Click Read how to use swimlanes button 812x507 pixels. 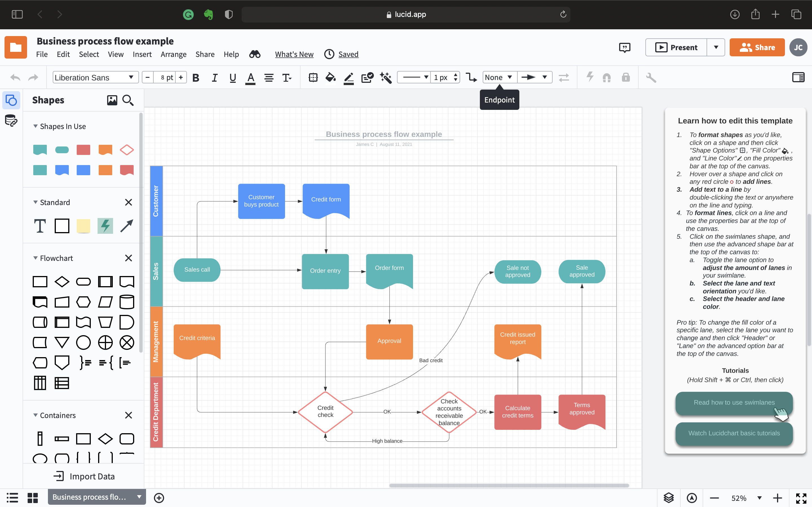click(734, 403)
